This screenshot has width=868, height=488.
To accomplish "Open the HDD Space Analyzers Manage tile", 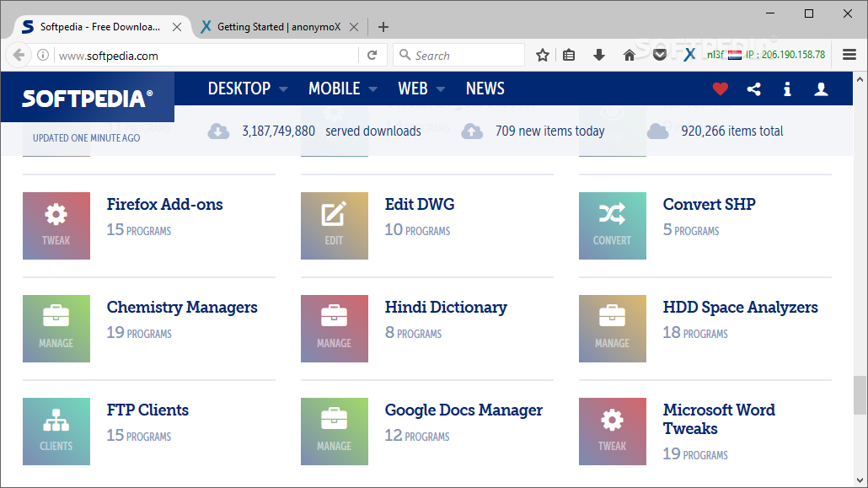I will point(613,329).
